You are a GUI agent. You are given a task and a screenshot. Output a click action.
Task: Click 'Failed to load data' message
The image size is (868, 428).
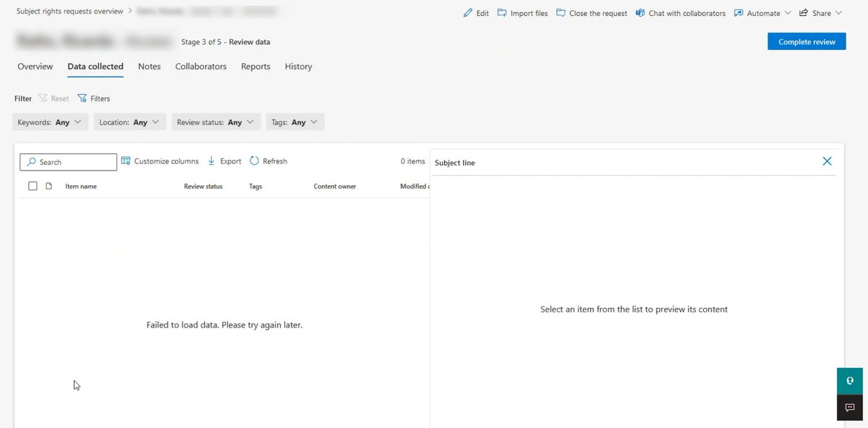(224, 325)
